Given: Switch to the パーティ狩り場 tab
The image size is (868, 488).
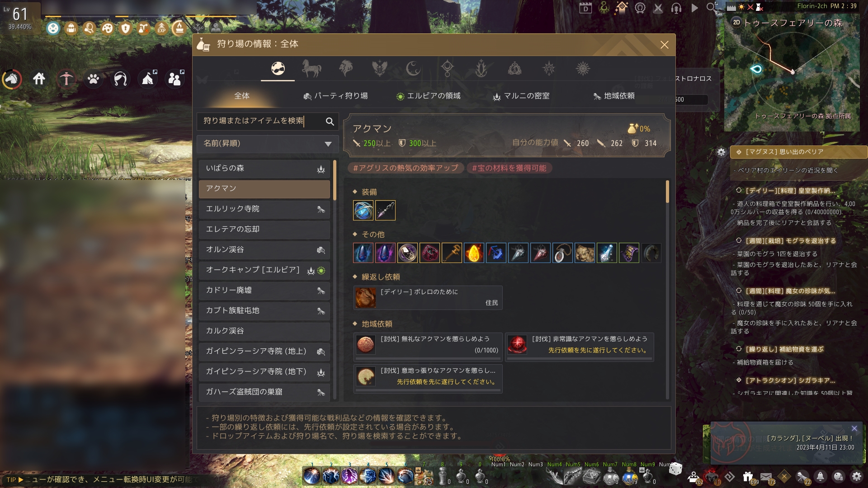Looking at the screenshot, I should tap(335, 96).
